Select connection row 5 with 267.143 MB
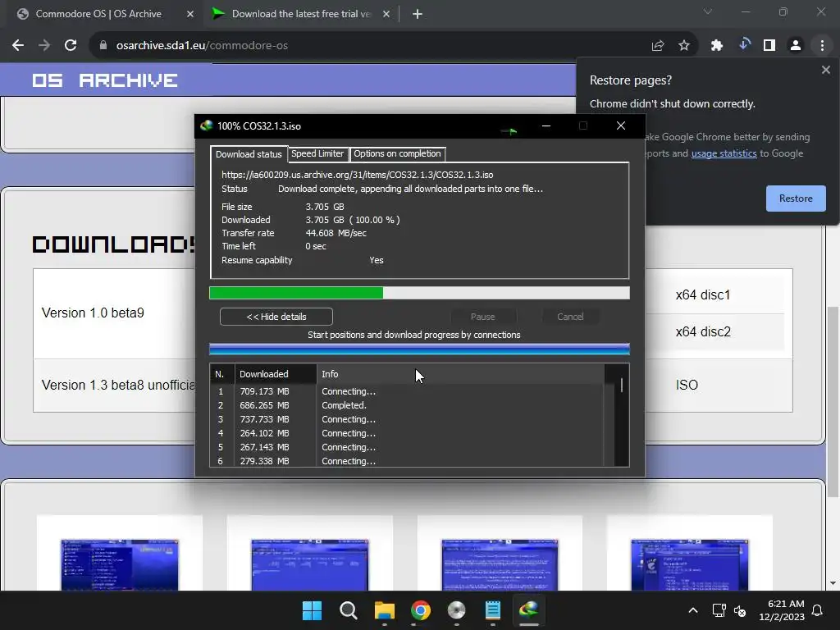Image resolution: width=840 pixels, height=630 pixels. 407,447
